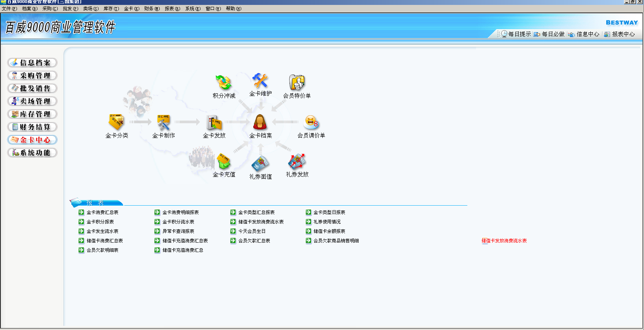Open the black 储值卡发放消费流水表 link
This screenshot has height=330, width=644.
point(261,222)
